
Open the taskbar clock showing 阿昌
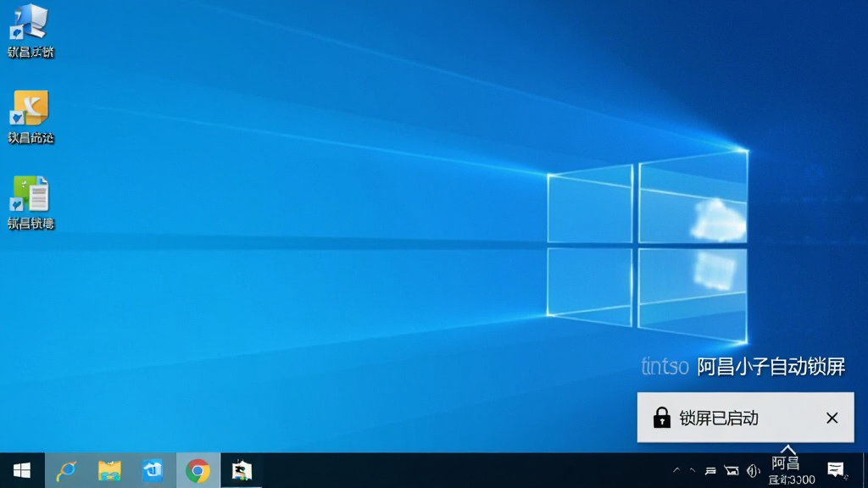pos(791,471)
